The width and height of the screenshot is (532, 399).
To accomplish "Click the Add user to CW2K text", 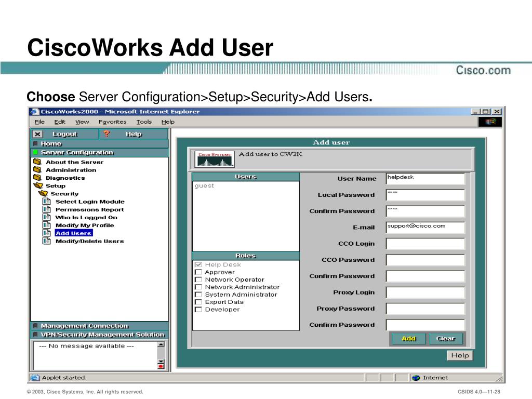I will pos(270,154).
